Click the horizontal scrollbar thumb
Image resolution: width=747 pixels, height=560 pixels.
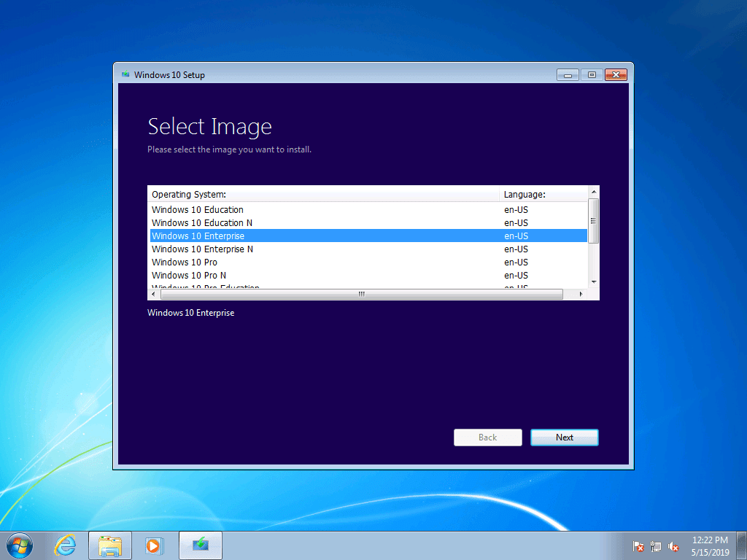[x=362, y=295]
